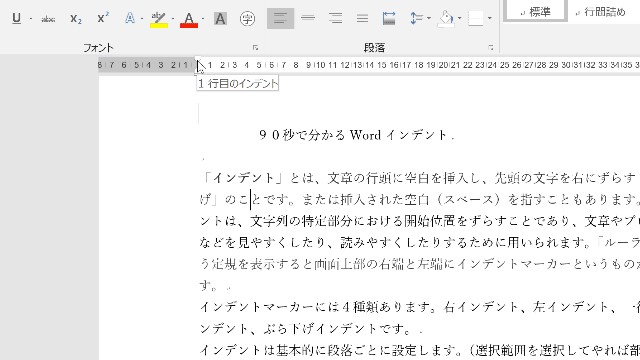Align text left
This screenshot has width=640, height=360.
(280, 18)
